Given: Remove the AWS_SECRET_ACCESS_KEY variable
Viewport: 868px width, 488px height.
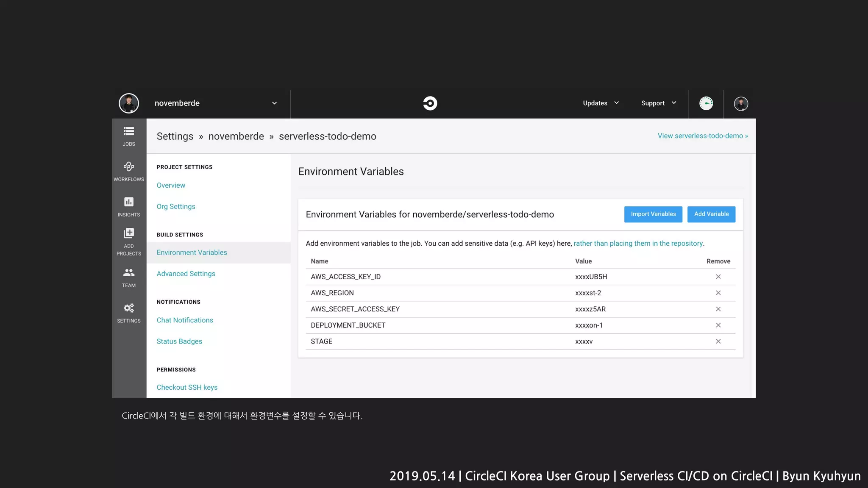Looking at the screenshot, I should click(x=718, y=309).
